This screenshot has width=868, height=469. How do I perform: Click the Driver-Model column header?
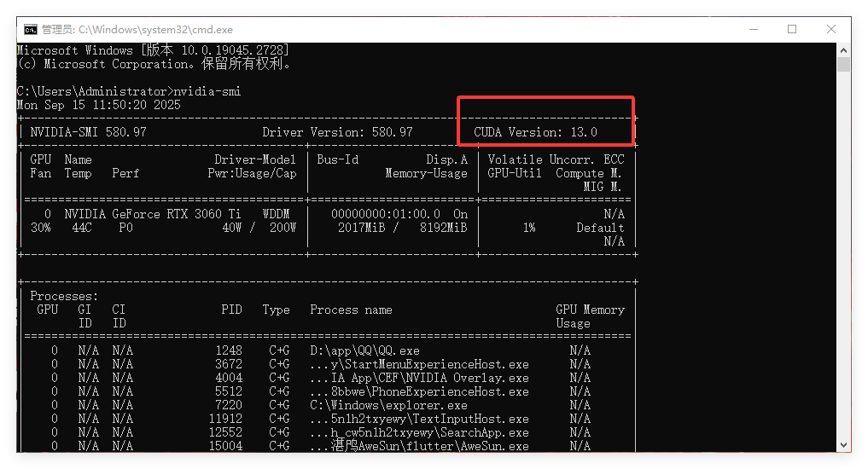pyautogui.click(x=255, y=159)
